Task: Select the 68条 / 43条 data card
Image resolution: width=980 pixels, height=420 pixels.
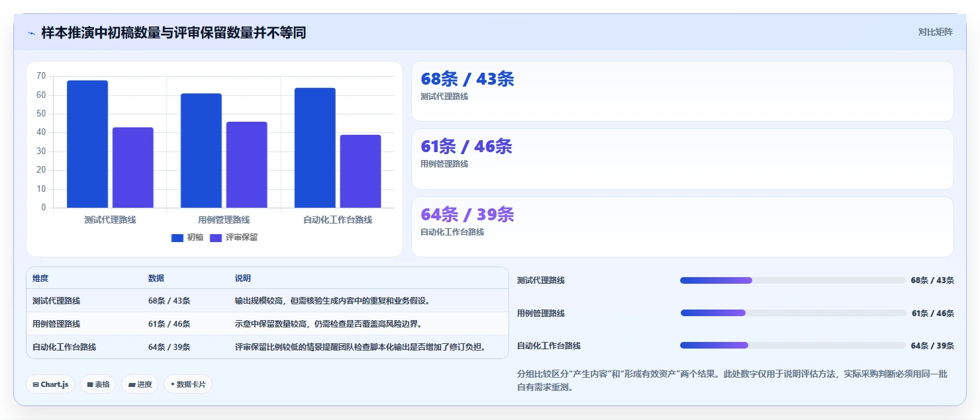Action: 683,91
